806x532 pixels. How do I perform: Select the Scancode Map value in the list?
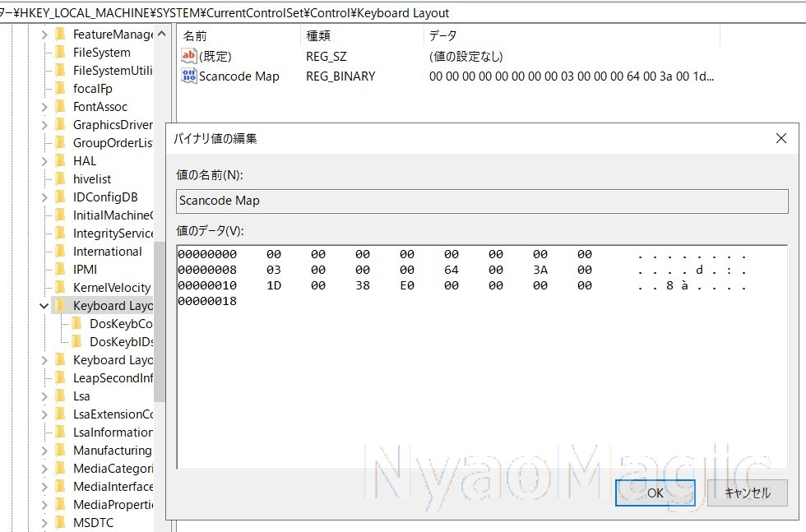pos(239,76)
